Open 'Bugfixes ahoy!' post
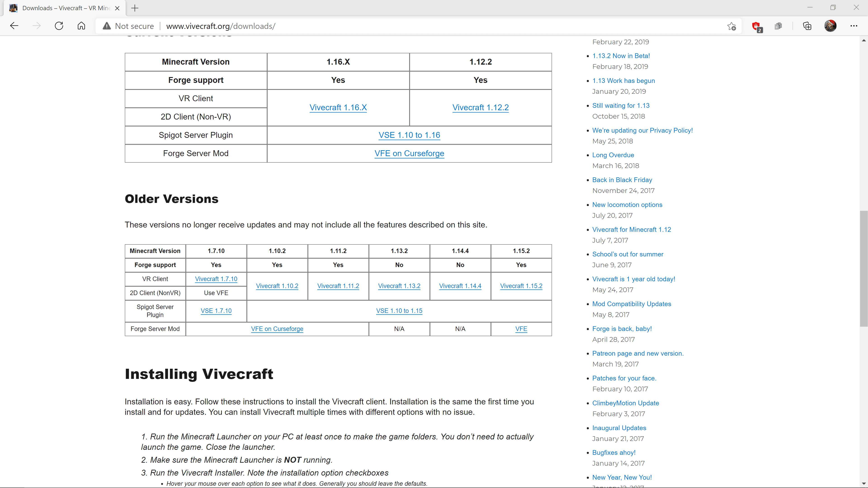The height and width of the screenshot is (488, 868). pos(614,453)
